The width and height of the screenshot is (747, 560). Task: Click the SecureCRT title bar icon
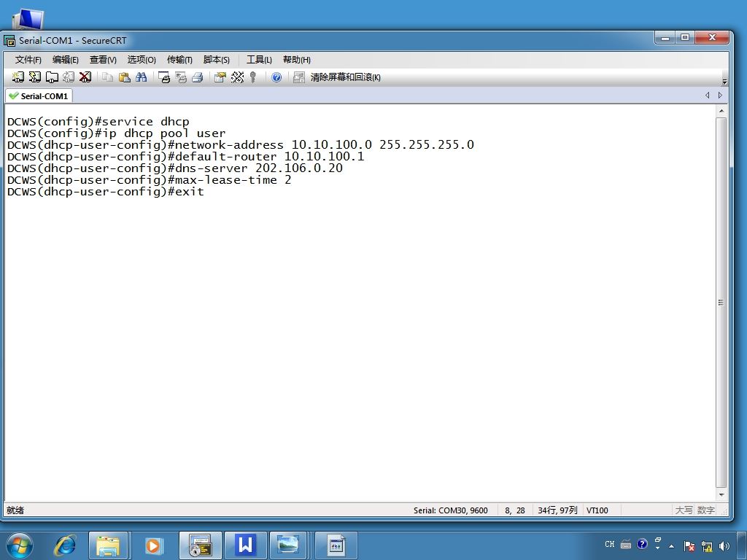click(9, 41)
